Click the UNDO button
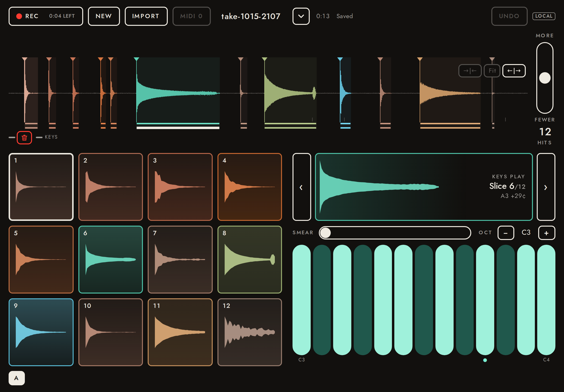 point(509,16)
